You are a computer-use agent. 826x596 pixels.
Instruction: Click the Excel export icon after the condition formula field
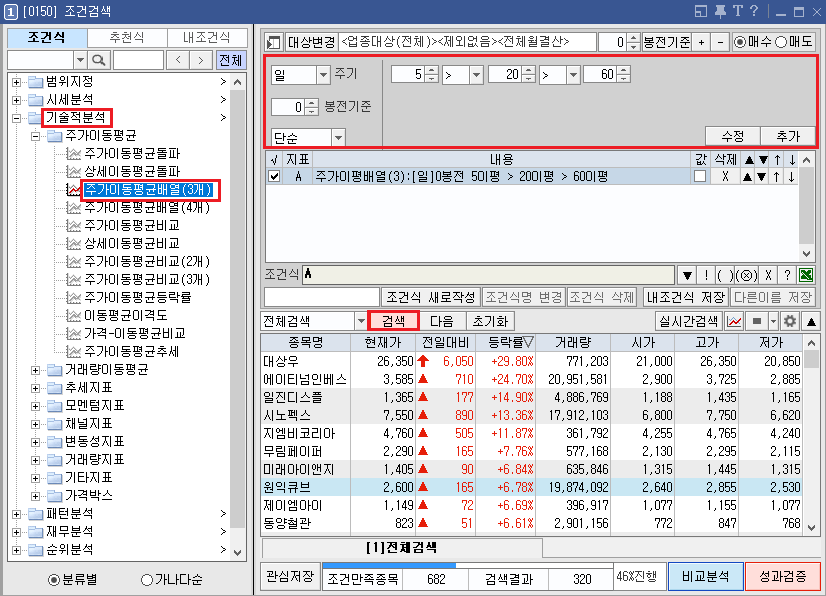point(806,274)
